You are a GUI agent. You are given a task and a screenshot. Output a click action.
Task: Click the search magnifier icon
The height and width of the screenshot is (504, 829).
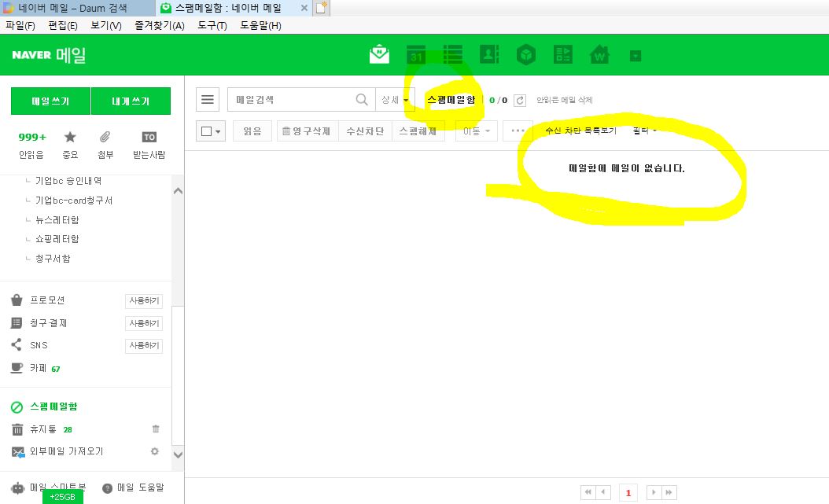(x=362, y=100)
